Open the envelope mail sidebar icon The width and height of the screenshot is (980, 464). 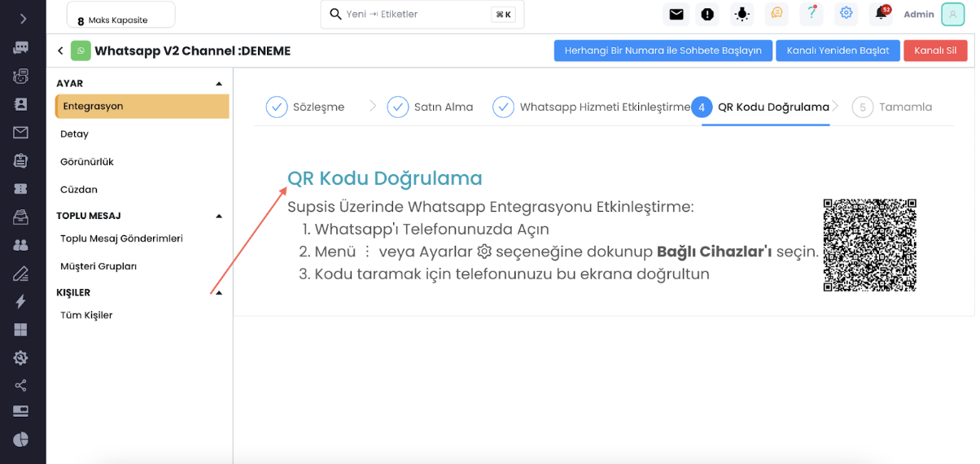click(21, 133)
